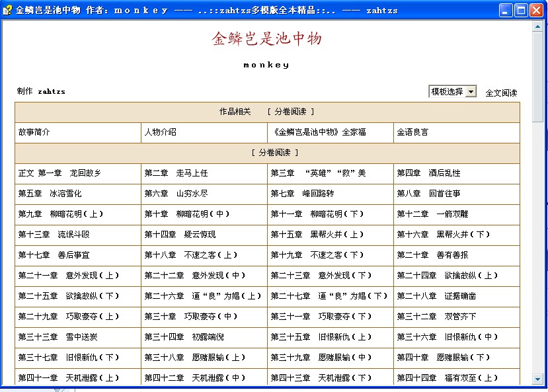
Task: Open 第十八章 不速之客(上)
Action: tap(191, 255)
